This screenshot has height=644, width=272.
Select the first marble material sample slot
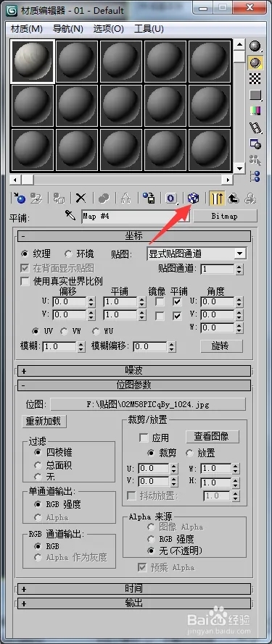33,61
